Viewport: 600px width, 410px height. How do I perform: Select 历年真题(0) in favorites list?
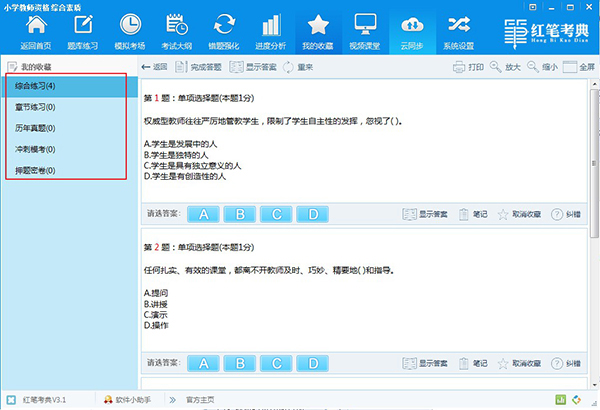coord(35,128)
